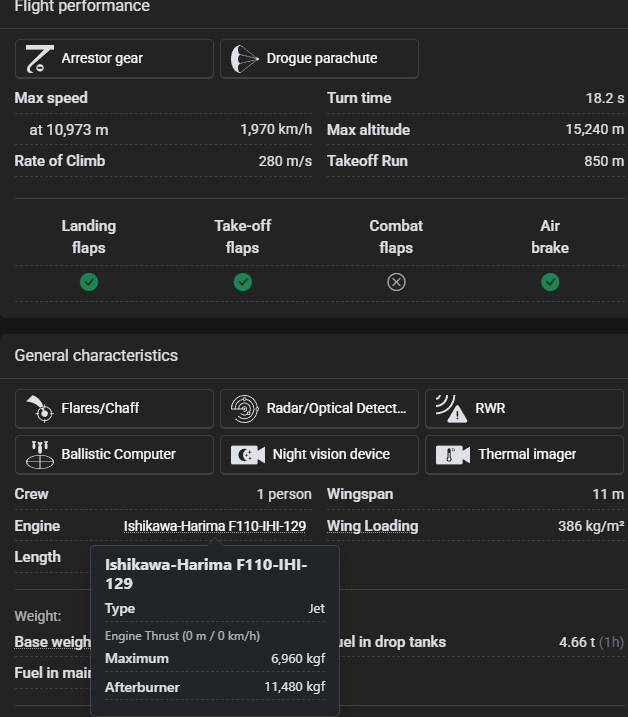Click the Ballistic Computer icon
This screenshot has width=628, height=717.
click(x=39, y=455)
